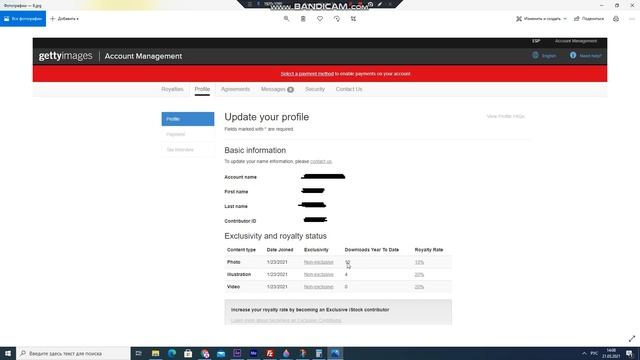
Task: Click the Need help info icon
Action: click(x=573, y=55)
